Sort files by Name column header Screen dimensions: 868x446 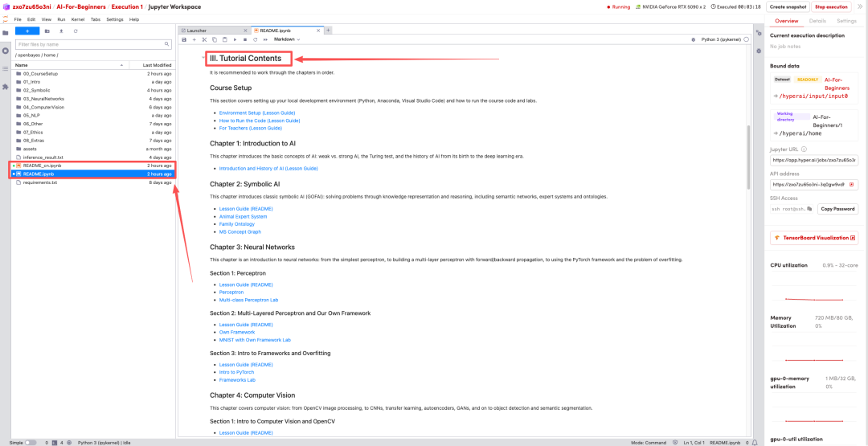point(69,65)
